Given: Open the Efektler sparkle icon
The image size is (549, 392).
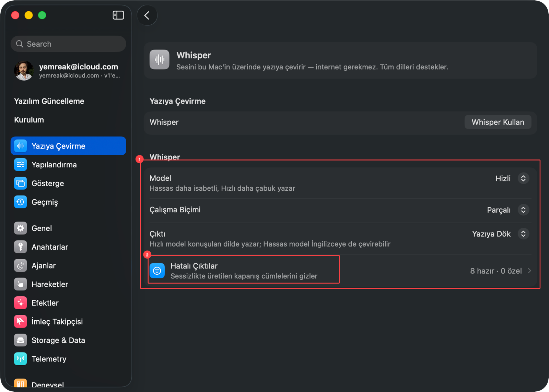Looking at the screenshot, I should [x=21, y=303].
